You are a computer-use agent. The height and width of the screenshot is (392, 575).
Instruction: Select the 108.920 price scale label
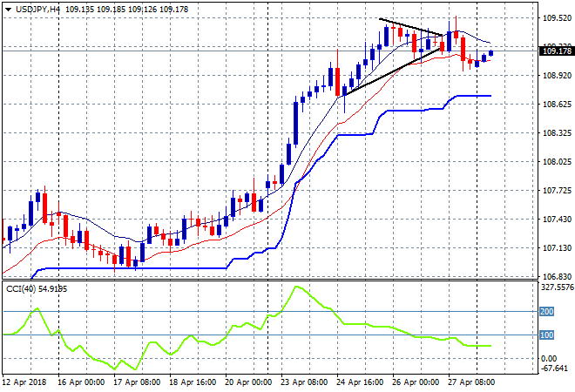pos(557,76)
